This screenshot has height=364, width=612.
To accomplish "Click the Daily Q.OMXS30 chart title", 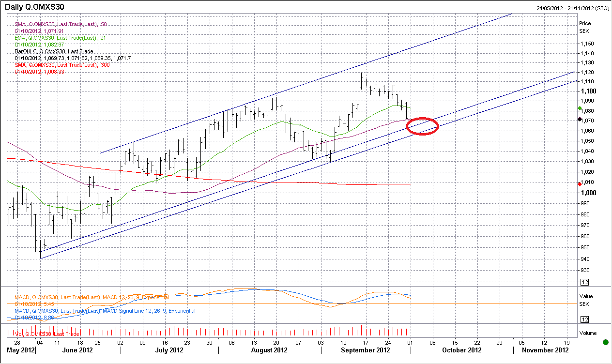I will point(34,7).
